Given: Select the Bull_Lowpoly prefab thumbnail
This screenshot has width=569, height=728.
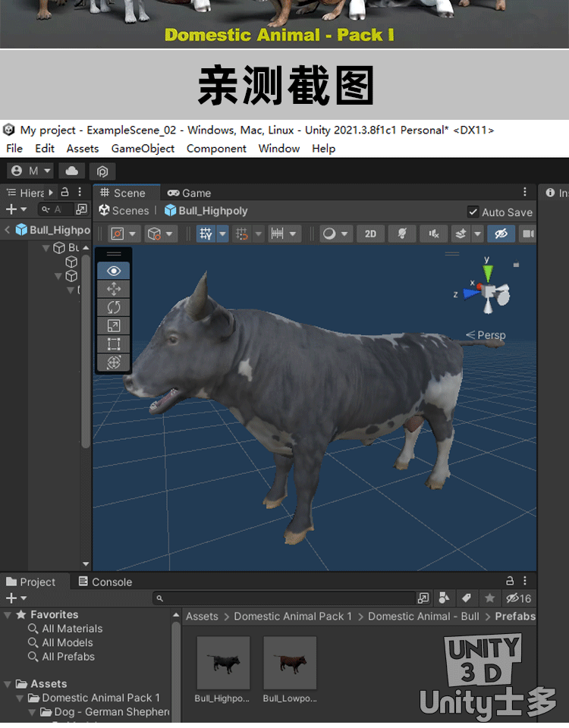Looking at the screenshot, I should pos(290,664).
